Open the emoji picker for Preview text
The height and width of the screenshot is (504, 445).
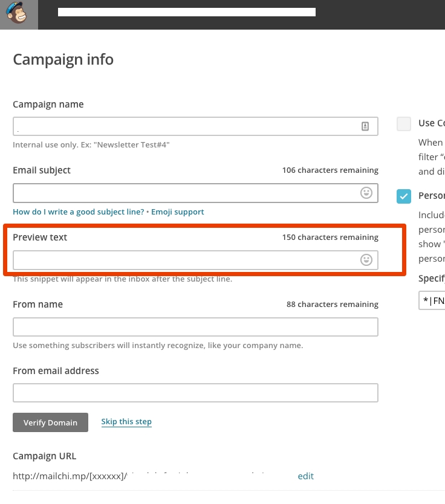pos(365,260)
